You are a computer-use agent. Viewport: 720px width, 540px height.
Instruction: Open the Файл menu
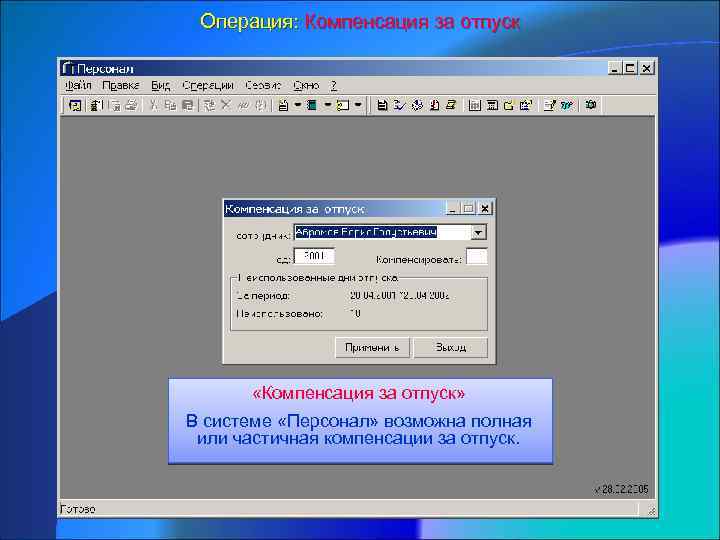(x=78, y=85)
